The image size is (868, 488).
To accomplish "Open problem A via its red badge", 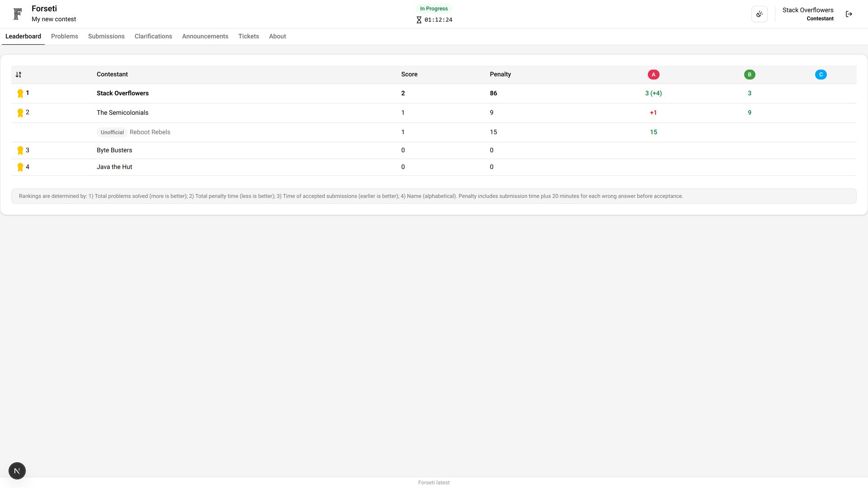I will pos(653,74).
